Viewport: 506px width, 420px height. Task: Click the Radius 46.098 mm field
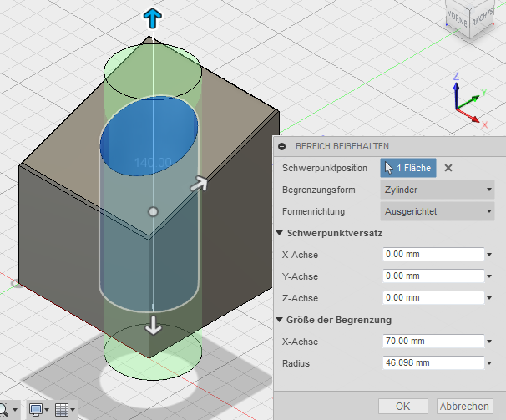coord(433,363)
